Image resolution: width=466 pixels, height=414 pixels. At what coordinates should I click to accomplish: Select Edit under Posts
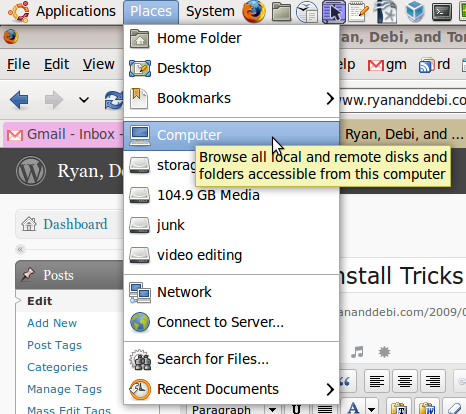[x=40, y=301]
